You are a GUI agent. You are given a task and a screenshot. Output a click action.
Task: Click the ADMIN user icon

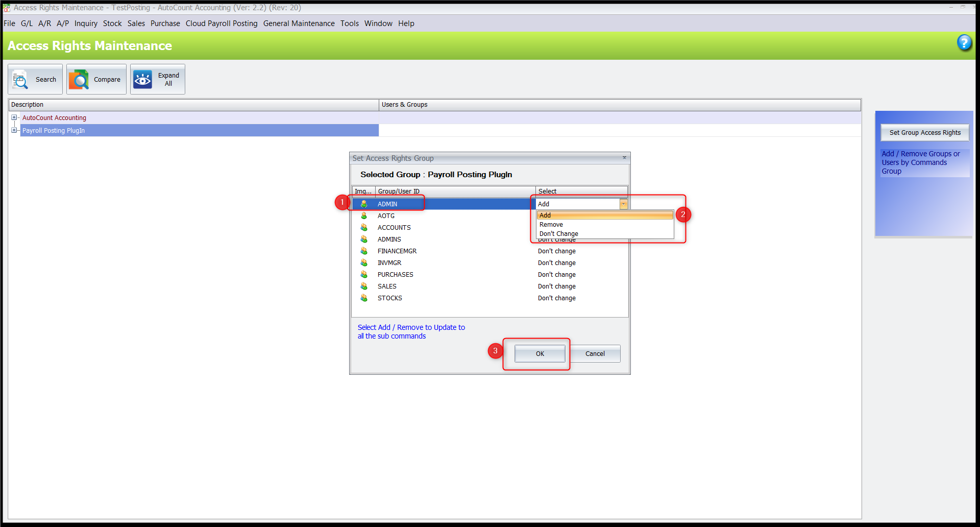tap(364, 204)
